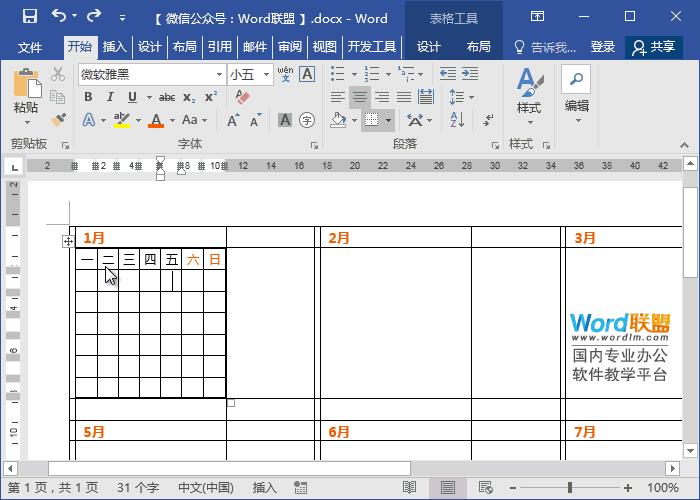Open the font name dropdown 微软雅黑

[x=219, y=74]
